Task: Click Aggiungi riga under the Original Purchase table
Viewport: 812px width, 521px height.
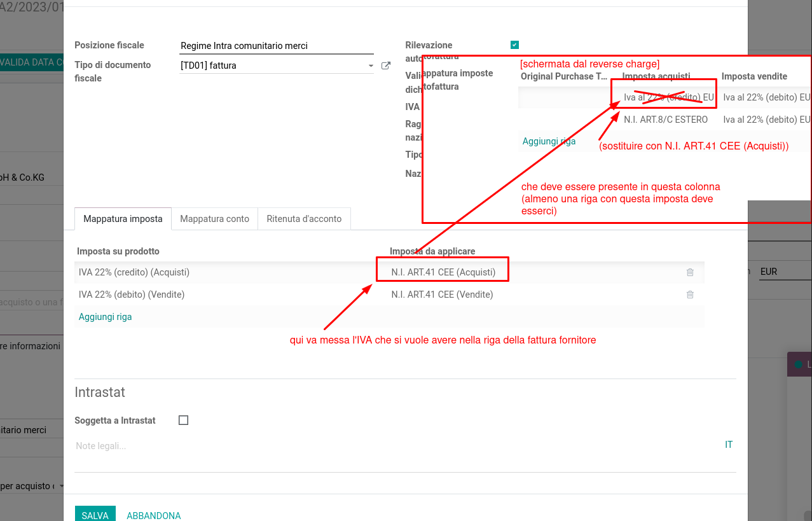Action: coord(549,141)
